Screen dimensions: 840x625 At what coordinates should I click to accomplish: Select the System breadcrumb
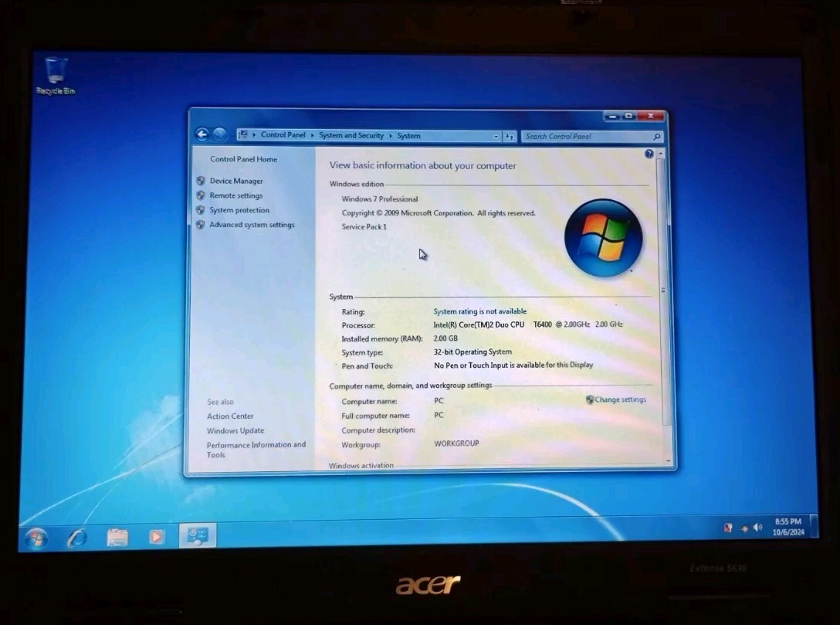[x=408, y=136]
